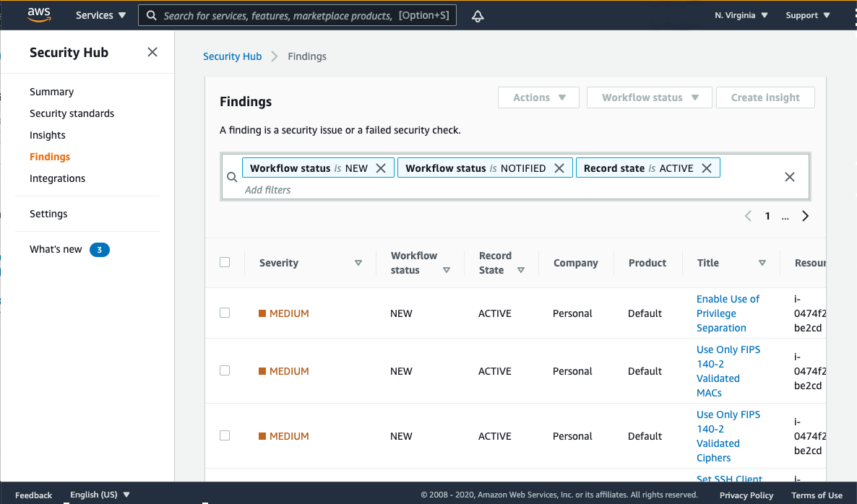Image resolution: width=857 pixels, height=504 pixels.
Task: Click the AWS home logo
Action: click(x=38, y=14)
